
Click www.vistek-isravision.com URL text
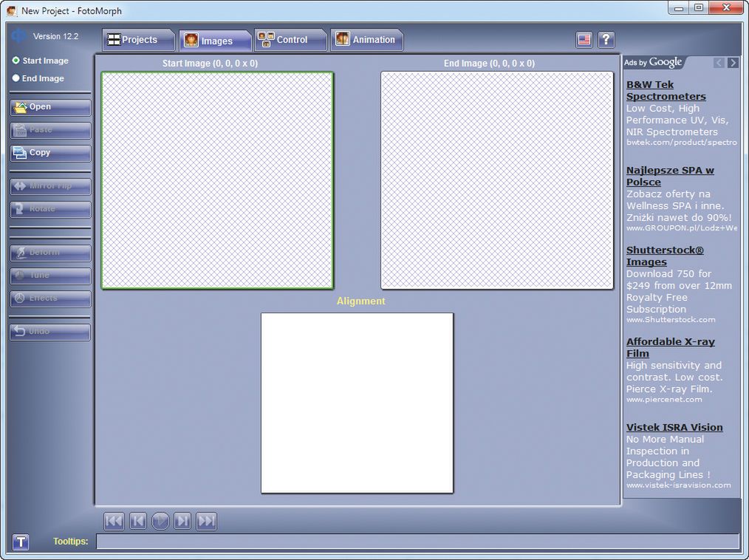tap(678, 485)
